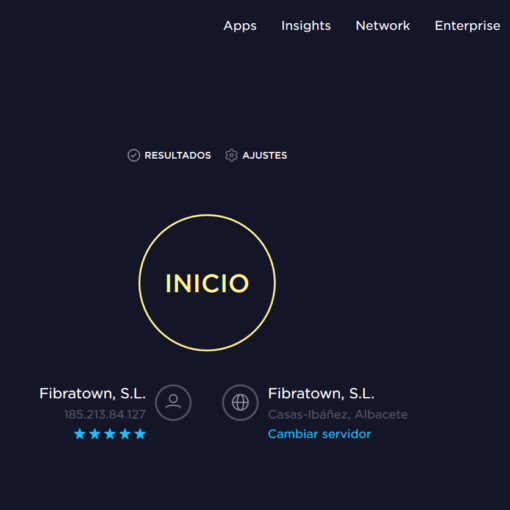Image resolution: width=510 pixels, height=510 pixels.
Task: Open the Insights menu
Action: click(x=306, y=26)
